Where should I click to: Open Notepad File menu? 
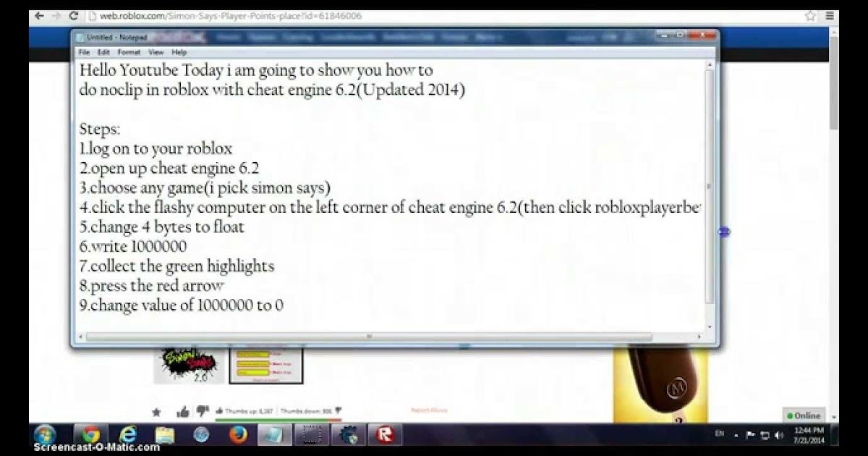(x=84, y=52)
